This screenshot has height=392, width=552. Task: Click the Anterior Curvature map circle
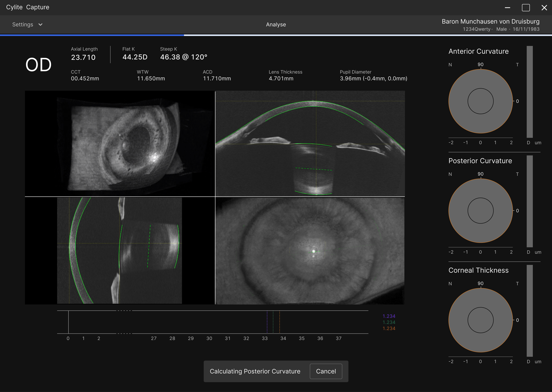tap(480, 101)
